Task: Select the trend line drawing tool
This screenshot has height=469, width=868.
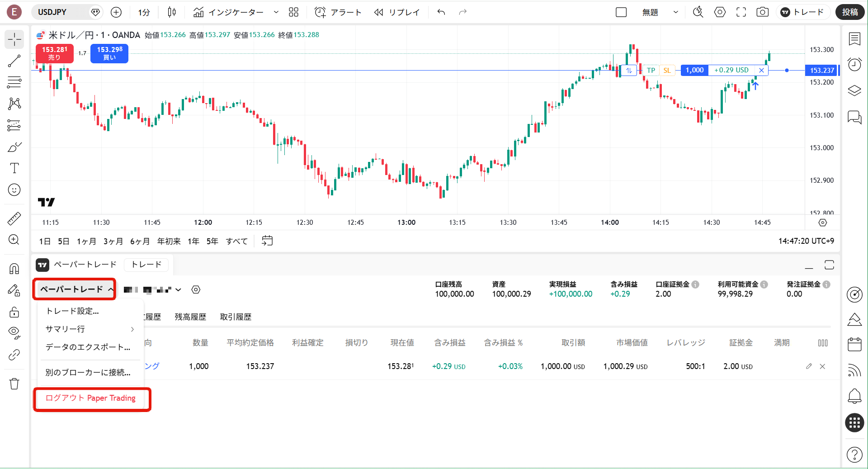Action: 14,61
